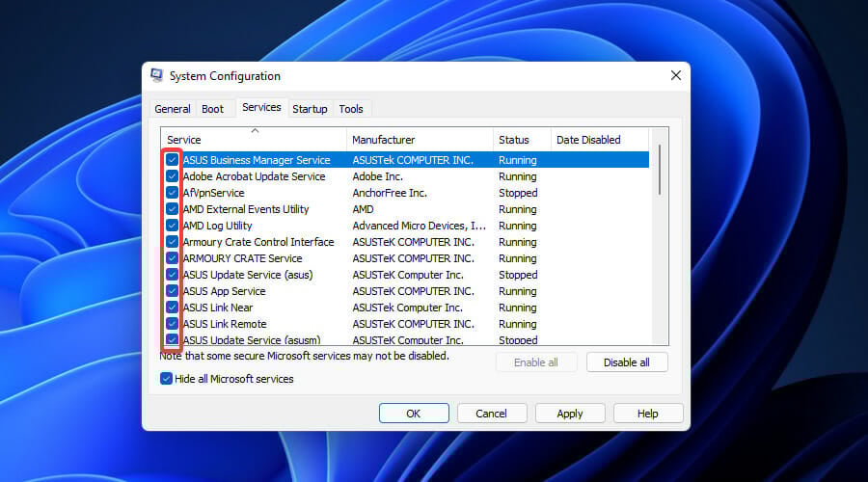The image size is (868, 482).
Task: Select the ARMOURY CRATE Service name
Action: (x=242, y=258)
